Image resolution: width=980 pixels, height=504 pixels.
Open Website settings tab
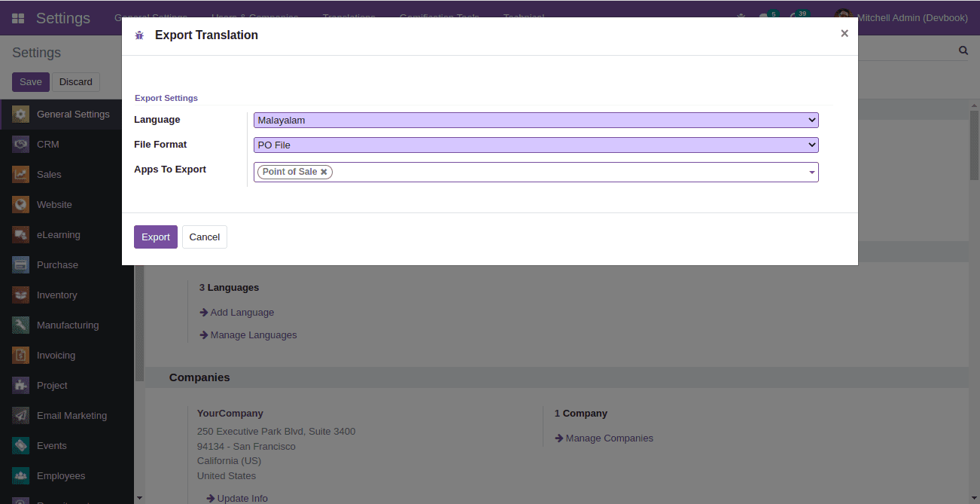67,205
